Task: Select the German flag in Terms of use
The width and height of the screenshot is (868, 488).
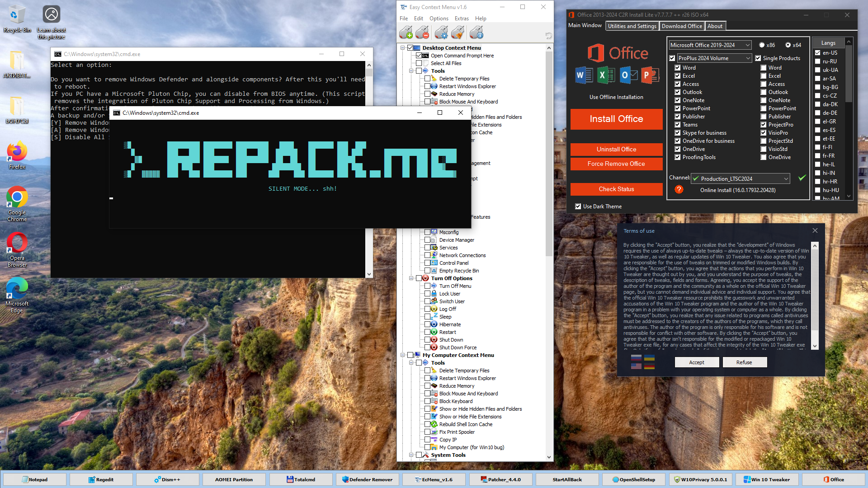Action: (x=649, y=366)
